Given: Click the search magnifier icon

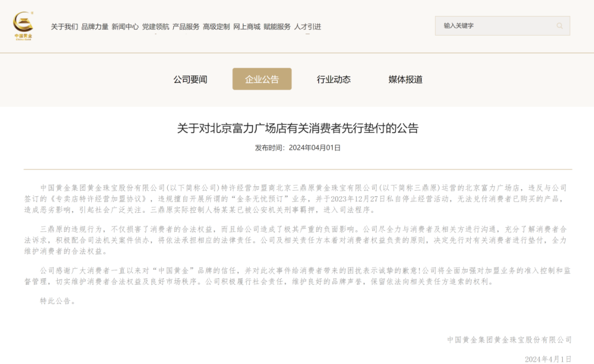Looking at the screenshot, I should [x=559, y=26].
